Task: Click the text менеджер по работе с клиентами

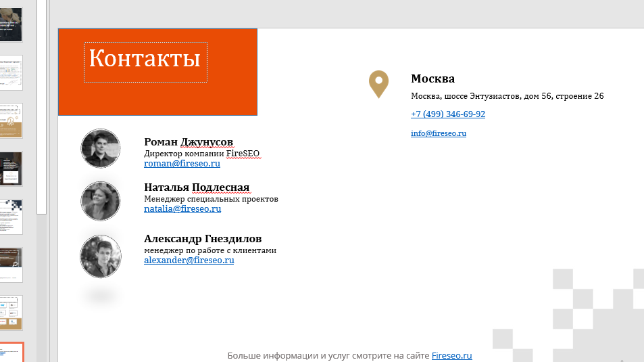Action: [x=210, y=250]
